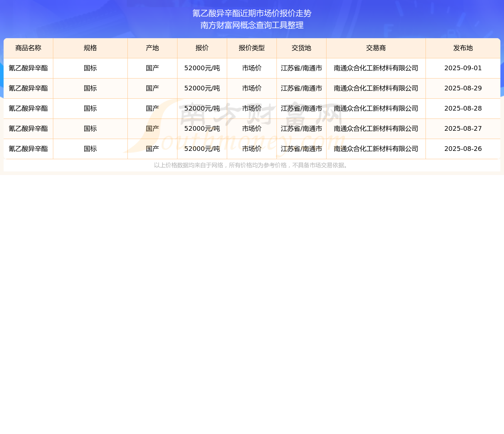Screen dimensions: 504x434
Task: Click the date cell 2025-08-28
Action: [463, 108]
